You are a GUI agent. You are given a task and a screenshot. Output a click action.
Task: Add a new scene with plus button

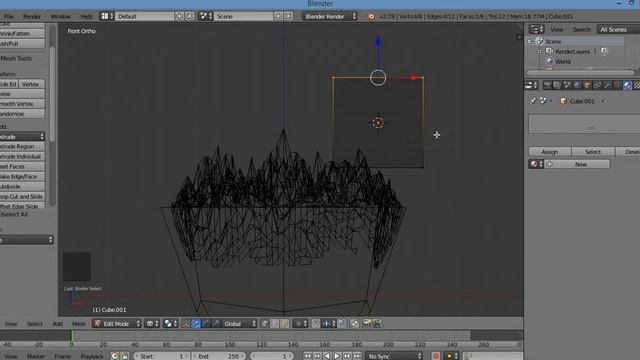(278, 16)
